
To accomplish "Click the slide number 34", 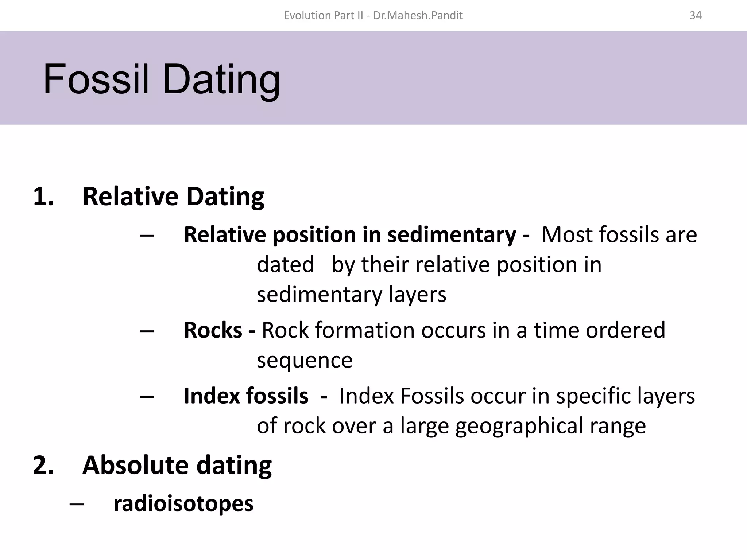I will point(695,15).
